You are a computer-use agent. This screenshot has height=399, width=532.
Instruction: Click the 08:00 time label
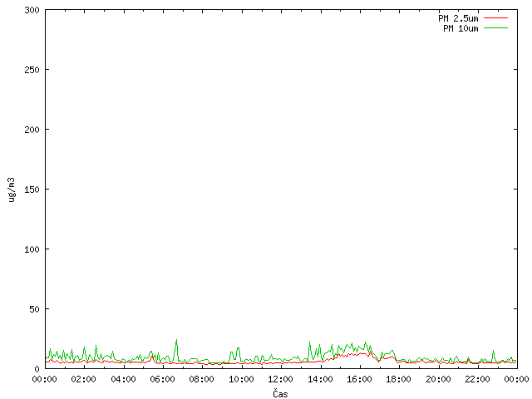tap(202, 379)
